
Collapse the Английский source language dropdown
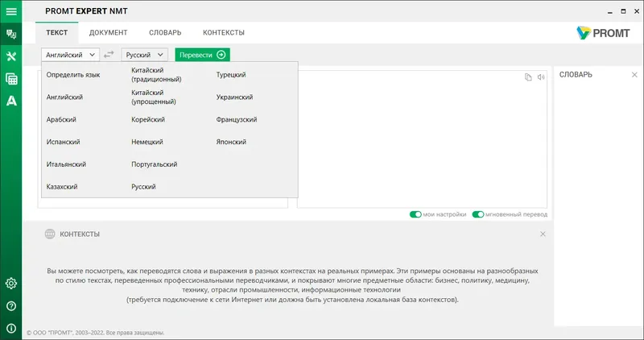click(x=70, y=55)
